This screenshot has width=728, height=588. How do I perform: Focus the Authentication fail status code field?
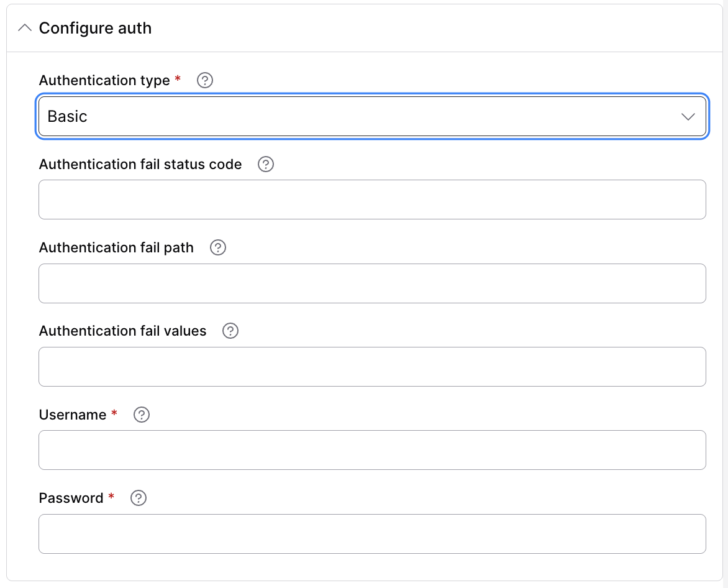coord(372,200)
